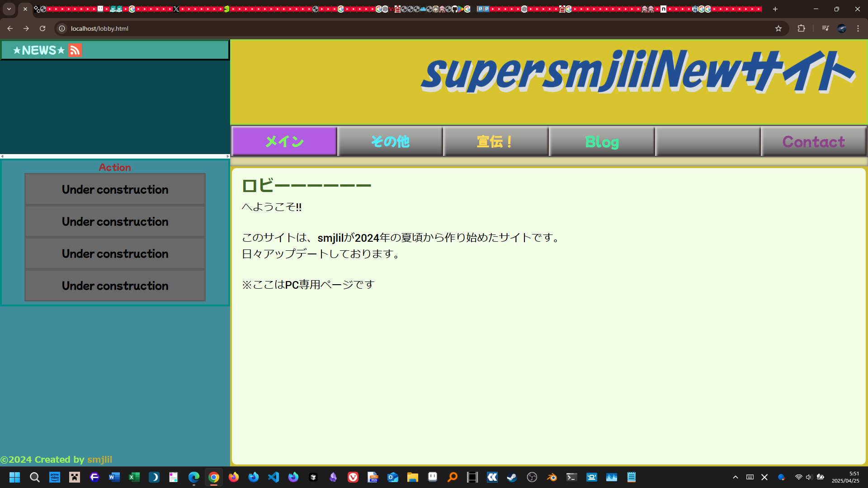Select the 宣伝！ navigation button
The image size is (868, 488).
[x=496, y=141]
